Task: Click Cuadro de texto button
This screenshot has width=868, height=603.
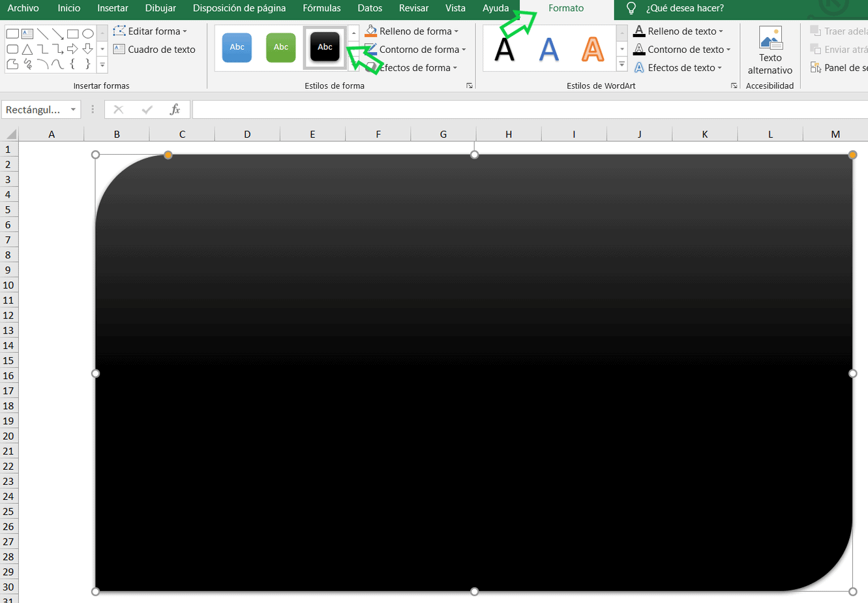Action: coord(155,50)
